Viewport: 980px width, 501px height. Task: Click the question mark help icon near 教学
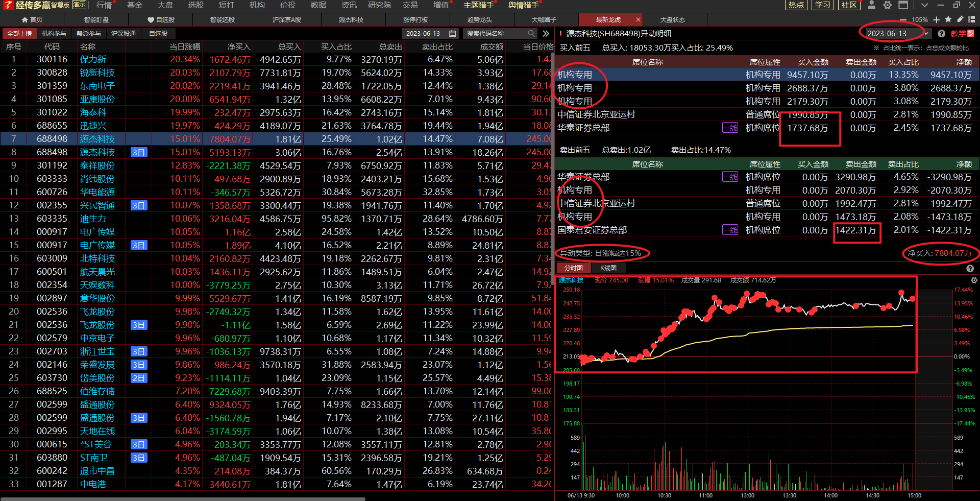[941, 34]
